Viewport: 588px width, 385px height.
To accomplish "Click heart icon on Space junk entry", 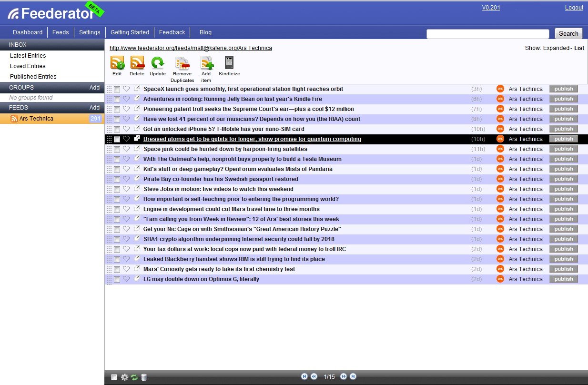I will pos(126,149).
